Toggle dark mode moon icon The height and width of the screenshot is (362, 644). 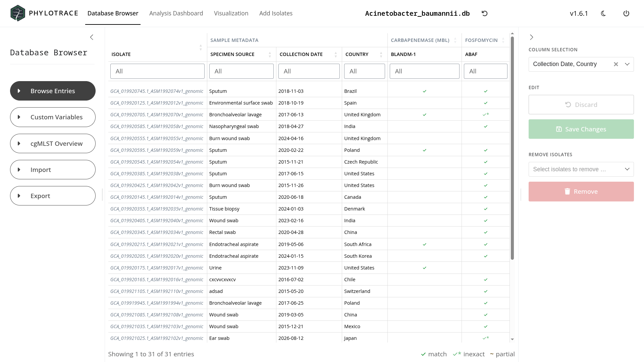click(x=603, y=13)
